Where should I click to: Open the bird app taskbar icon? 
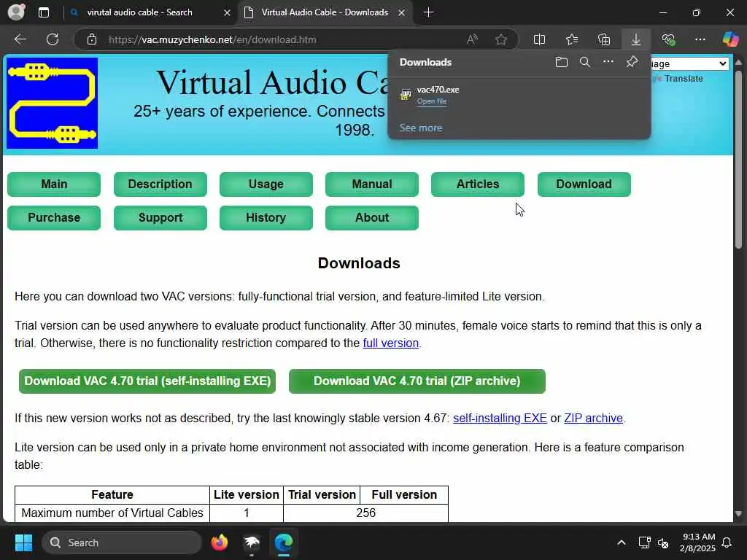tap(252, 542)
